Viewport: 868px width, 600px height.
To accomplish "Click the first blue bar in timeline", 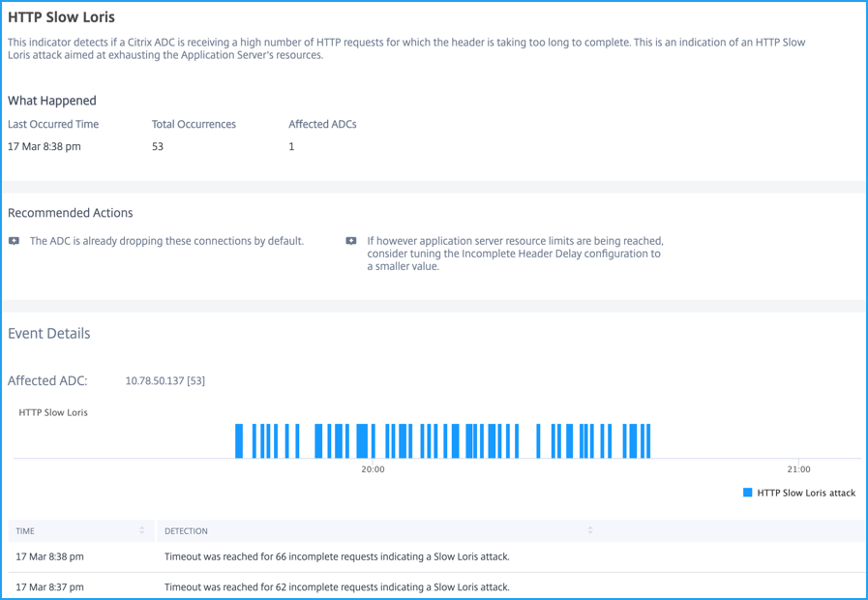I will [239, 441].
